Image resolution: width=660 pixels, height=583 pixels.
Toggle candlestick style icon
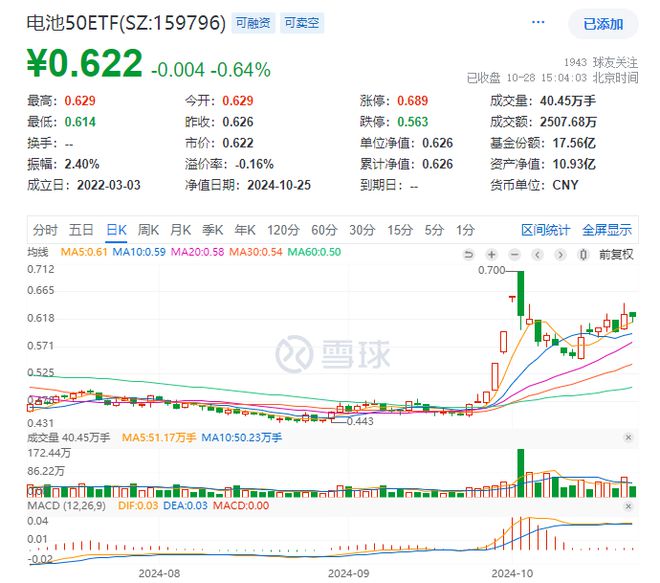point(583,254)
